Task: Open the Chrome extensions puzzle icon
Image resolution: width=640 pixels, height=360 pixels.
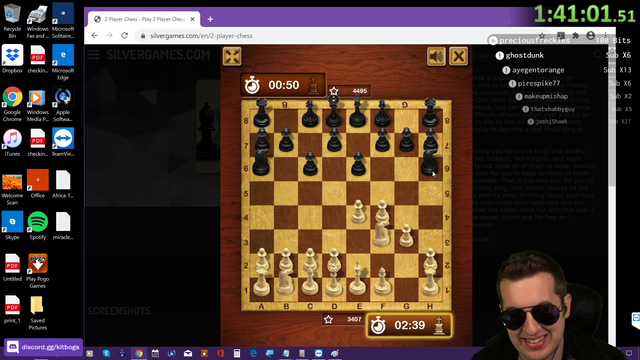Action: [x=576, y=36]
